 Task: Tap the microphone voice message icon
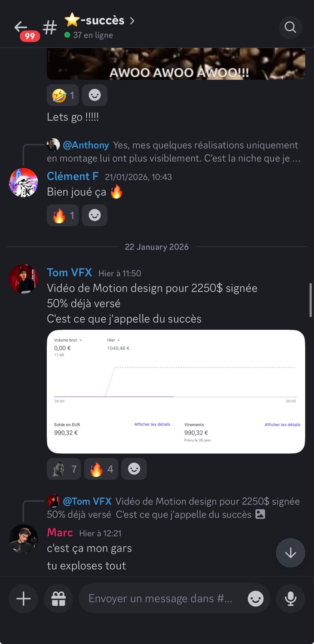click(291, 598)
